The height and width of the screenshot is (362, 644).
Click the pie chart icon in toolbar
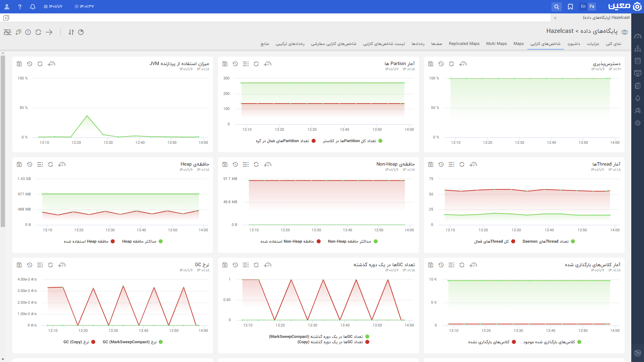81,32
